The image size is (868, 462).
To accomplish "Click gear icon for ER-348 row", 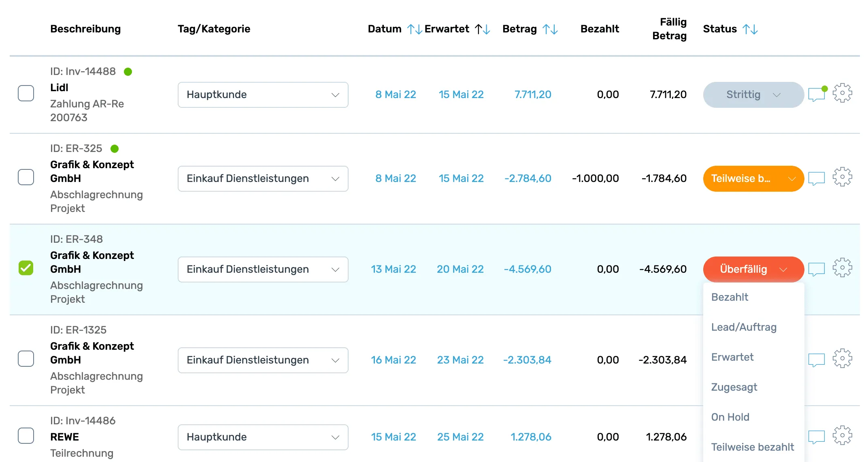I will click(842, 267).
